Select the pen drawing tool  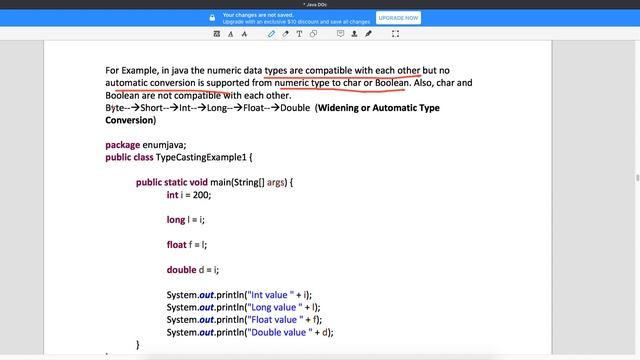click(x=271, y=34)
